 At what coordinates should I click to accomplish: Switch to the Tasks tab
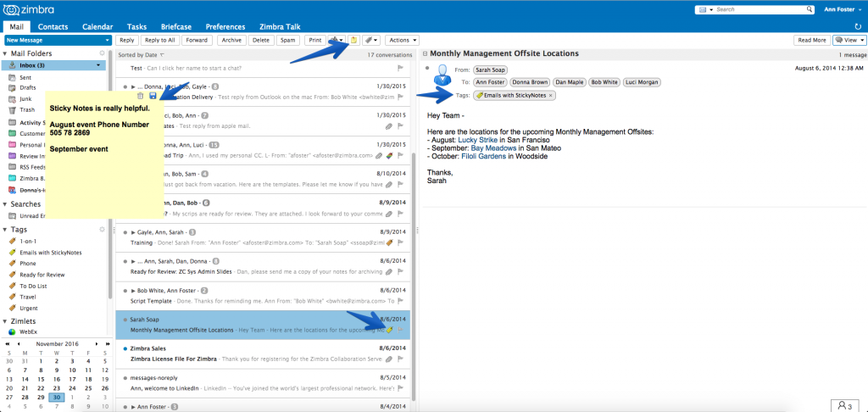pos(136,26)
